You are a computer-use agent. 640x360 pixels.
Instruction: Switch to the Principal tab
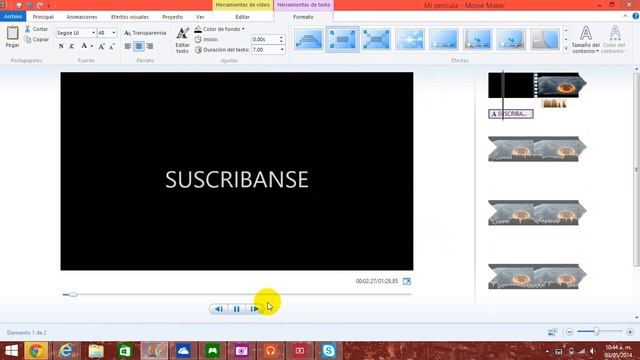[43, 17]
